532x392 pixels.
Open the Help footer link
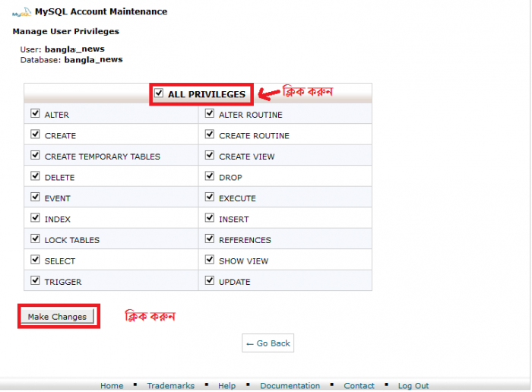(x=227, y=386)
